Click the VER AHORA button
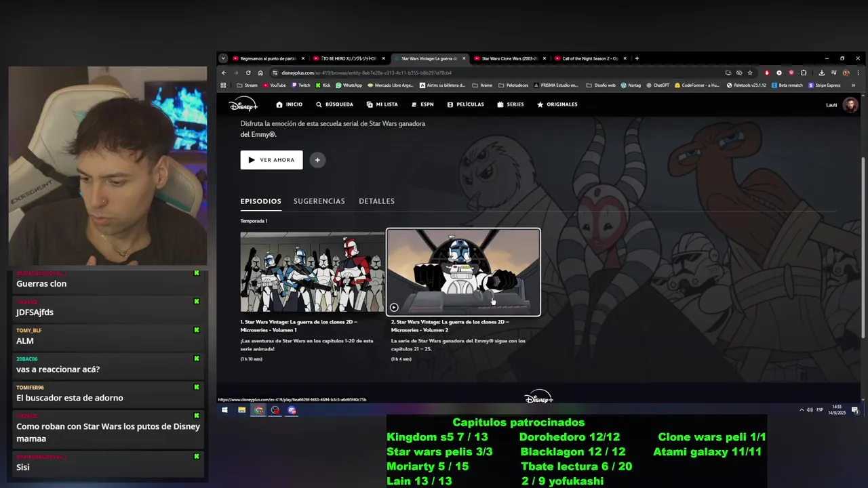Viewport: 868px width, 488px height. [271, 160]
